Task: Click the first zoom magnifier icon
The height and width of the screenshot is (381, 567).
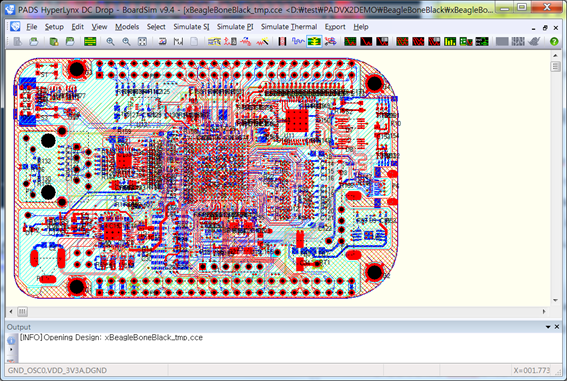Action: point(110,42)
